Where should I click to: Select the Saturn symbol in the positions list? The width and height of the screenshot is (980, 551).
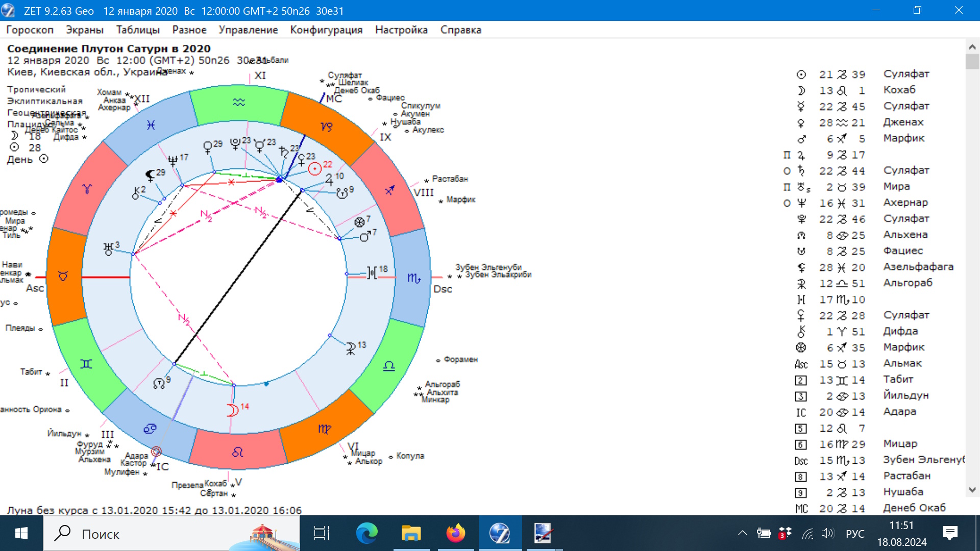coord(801,171)
